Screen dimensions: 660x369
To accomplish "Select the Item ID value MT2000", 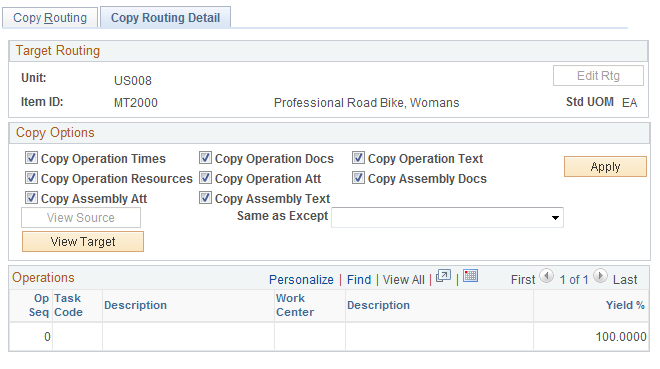I will (136, 103).
